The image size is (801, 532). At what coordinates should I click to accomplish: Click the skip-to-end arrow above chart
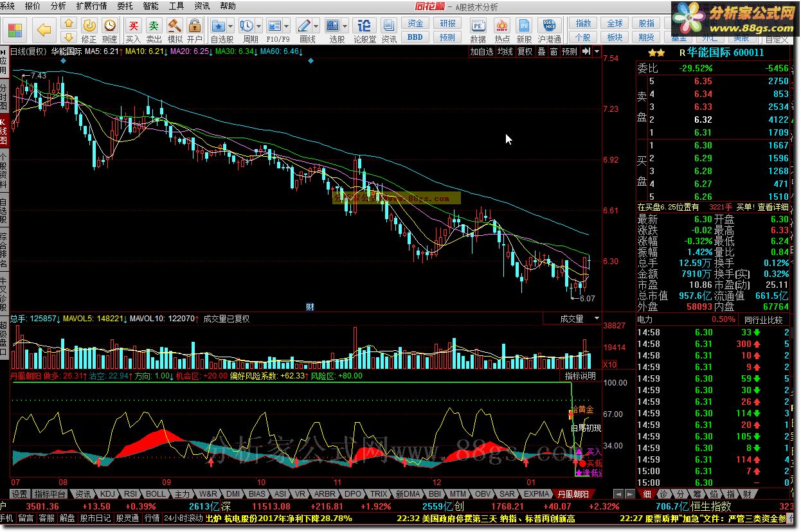click(x=586, y=51)
